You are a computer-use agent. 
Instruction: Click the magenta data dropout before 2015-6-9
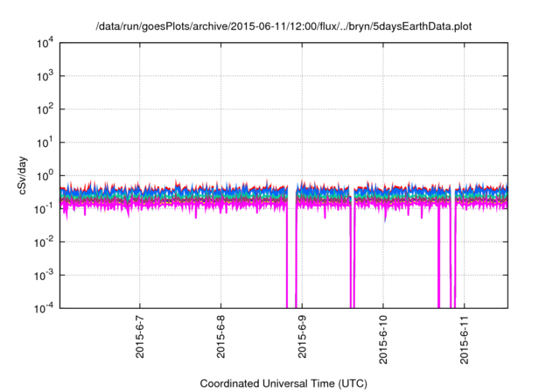pos(291,254)
